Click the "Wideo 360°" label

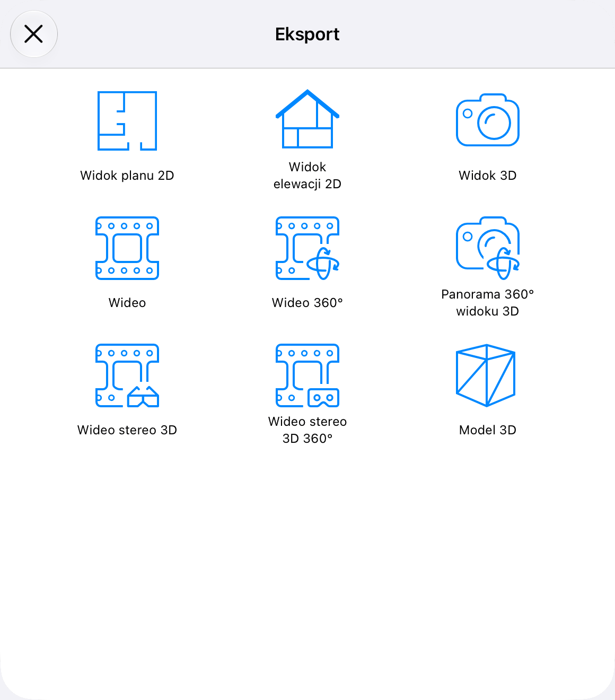[307, 303]
